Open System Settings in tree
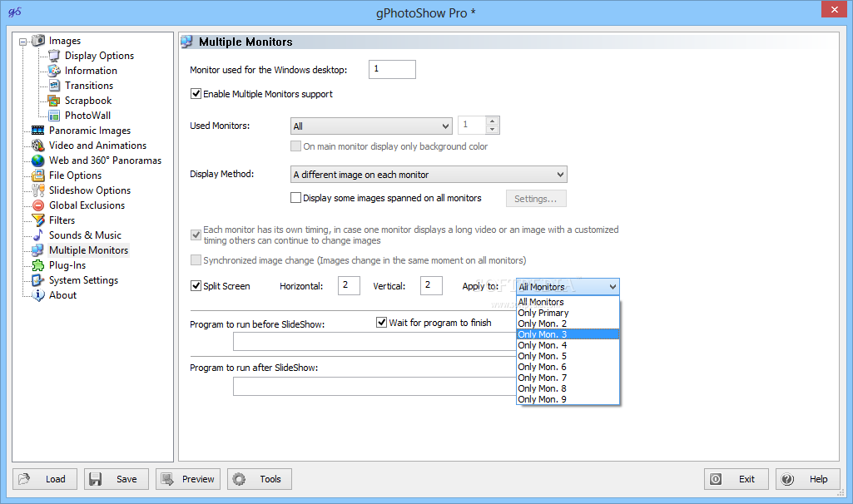Screen dimensions: 853x504 (83, 280)
